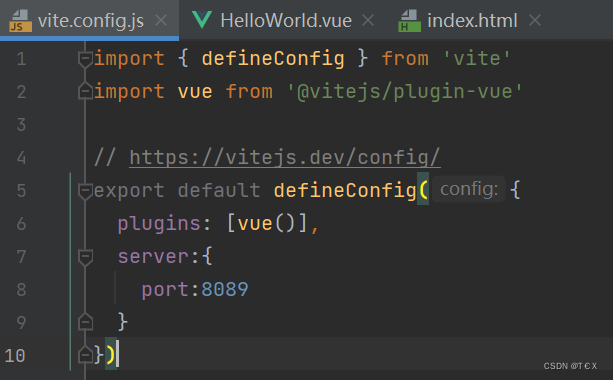The width and height of the screenshot is (613, 380).
Task: Collapse the export default block at line 5
Action: click(85, 191)
